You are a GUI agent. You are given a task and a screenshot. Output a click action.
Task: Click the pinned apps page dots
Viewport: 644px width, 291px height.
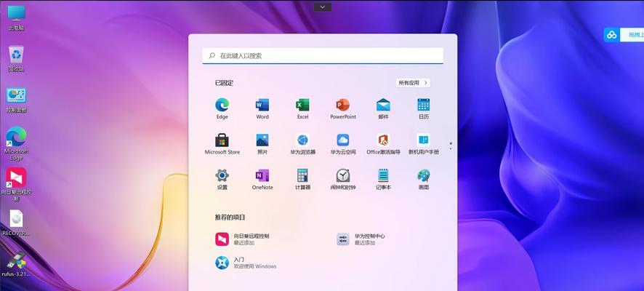tap(451, 145)
